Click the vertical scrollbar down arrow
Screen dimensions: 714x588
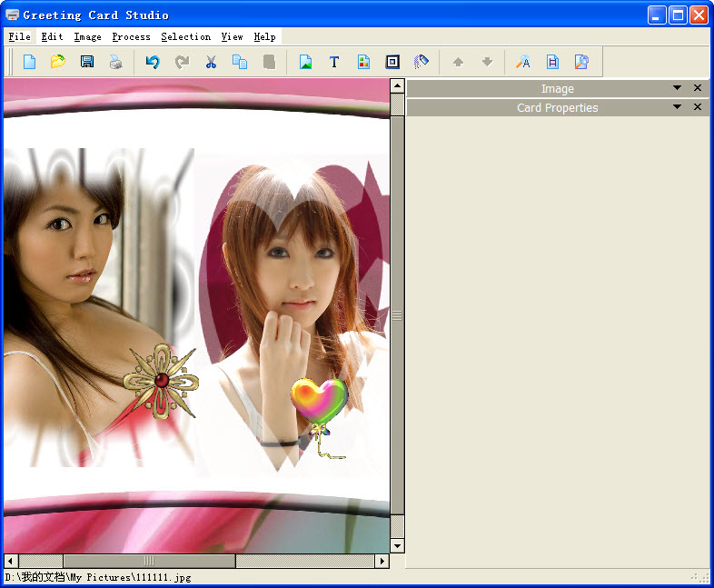397,545
